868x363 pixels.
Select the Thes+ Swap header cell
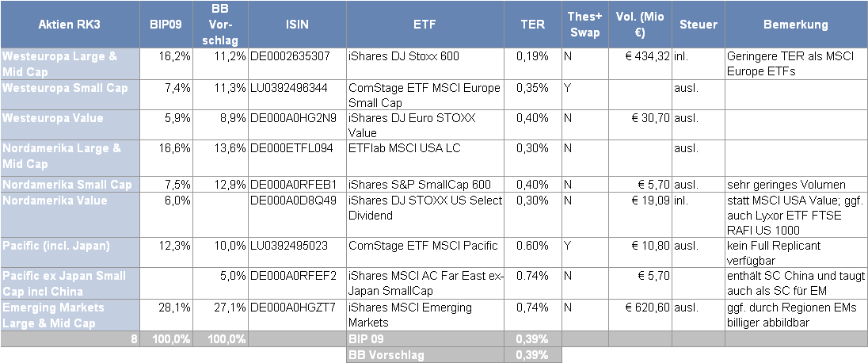pyautogui.click(x=584, y=25)
